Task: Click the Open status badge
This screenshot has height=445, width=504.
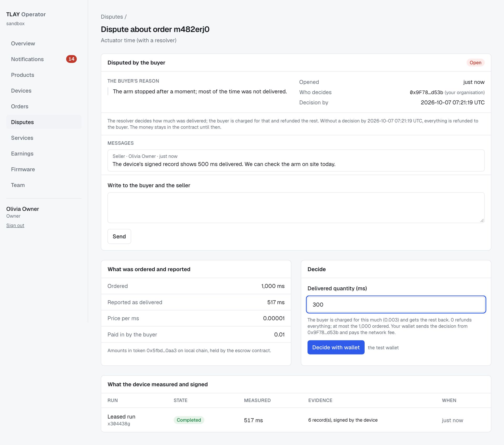Action: 475,63
